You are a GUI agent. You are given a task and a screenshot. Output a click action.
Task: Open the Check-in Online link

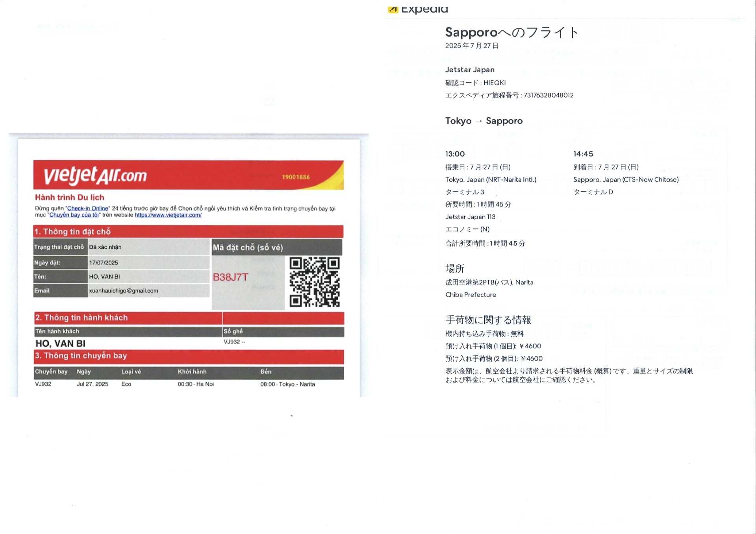[87, 208]
